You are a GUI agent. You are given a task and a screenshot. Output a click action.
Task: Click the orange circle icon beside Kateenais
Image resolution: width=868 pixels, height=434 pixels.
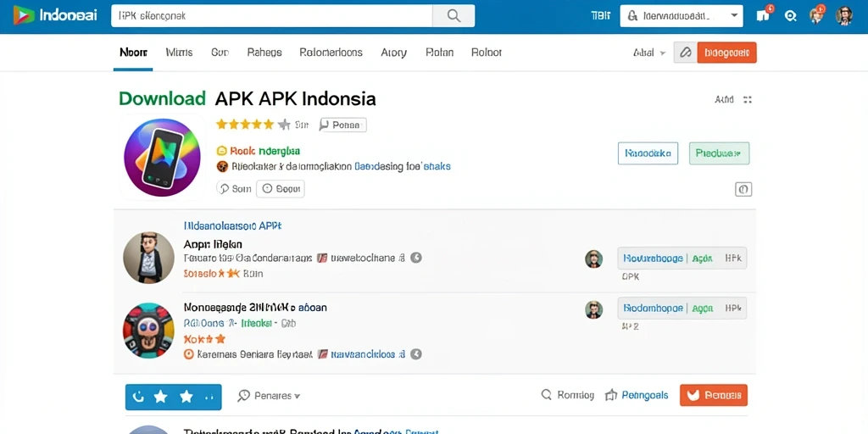(188, 354)
